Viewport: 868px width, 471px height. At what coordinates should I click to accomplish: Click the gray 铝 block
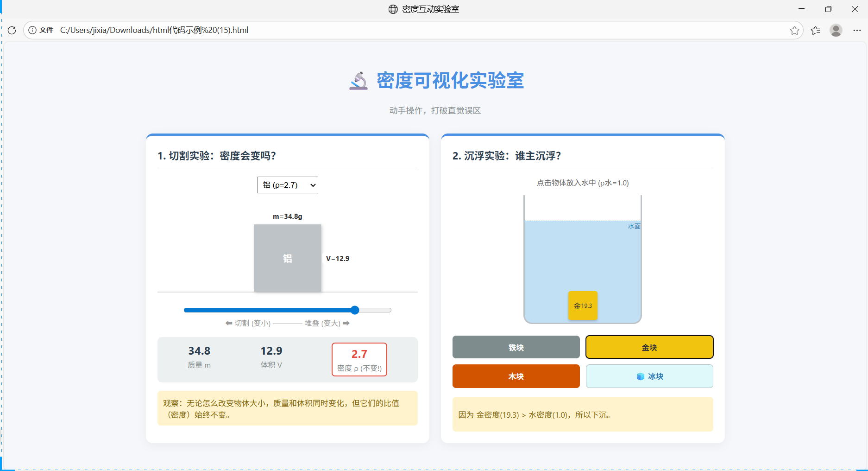(x=287, y=258)
